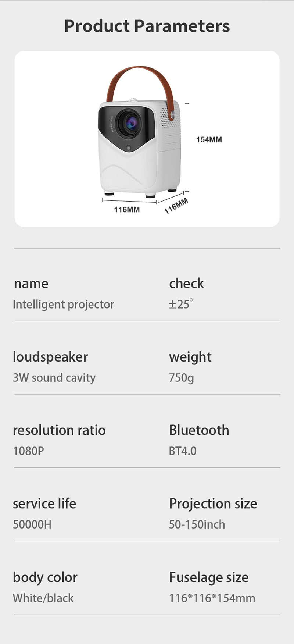This screenshot has height=644, width=294.
Task: Click the 50000H service life value
Action: click(x=32, y=524)
